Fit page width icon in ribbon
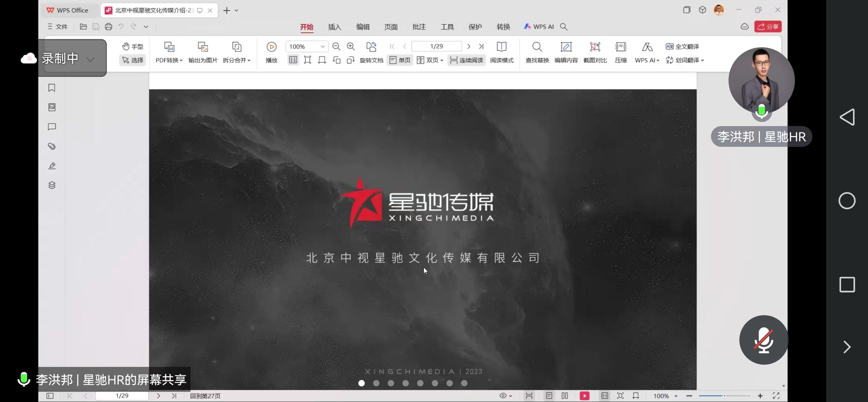868x402 pixels. click(x=322, y=60)
